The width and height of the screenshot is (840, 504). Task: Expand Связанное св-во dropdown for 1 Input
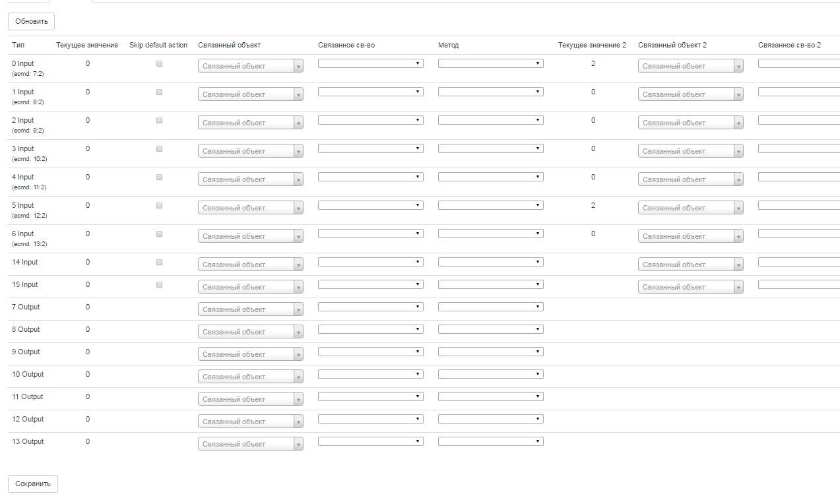coord(370,92)
